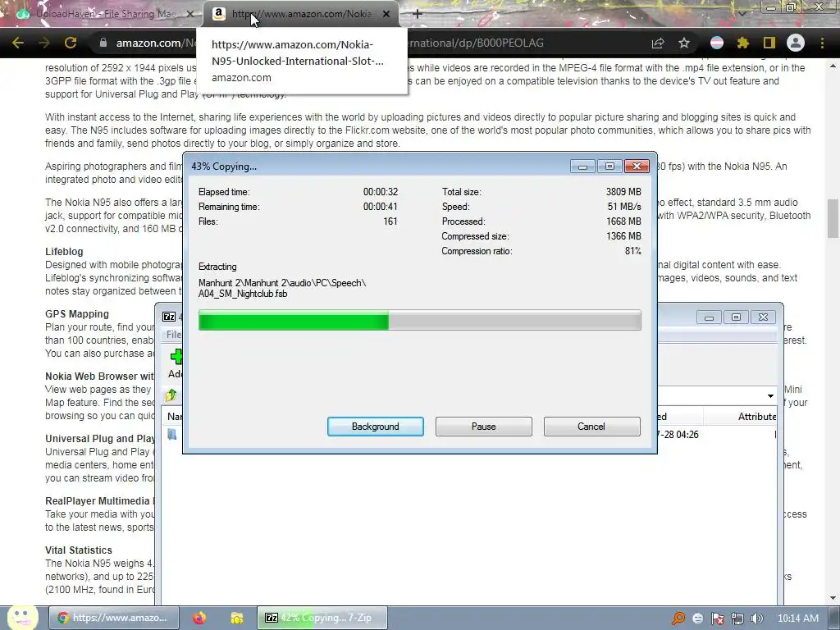Select the Amazon Nokia N95 tab
The width and height of the screenshot is (840, 630).
(301, 14)
